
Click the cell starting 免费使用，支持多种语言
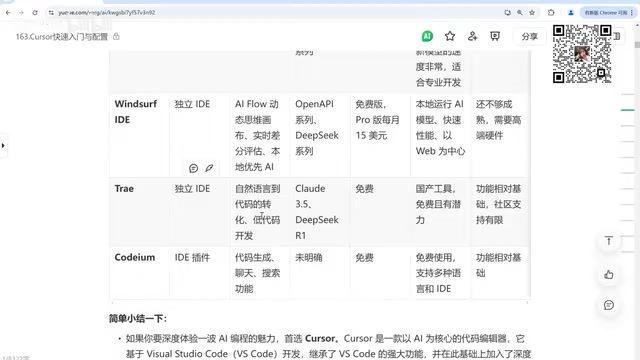point(440,272)
